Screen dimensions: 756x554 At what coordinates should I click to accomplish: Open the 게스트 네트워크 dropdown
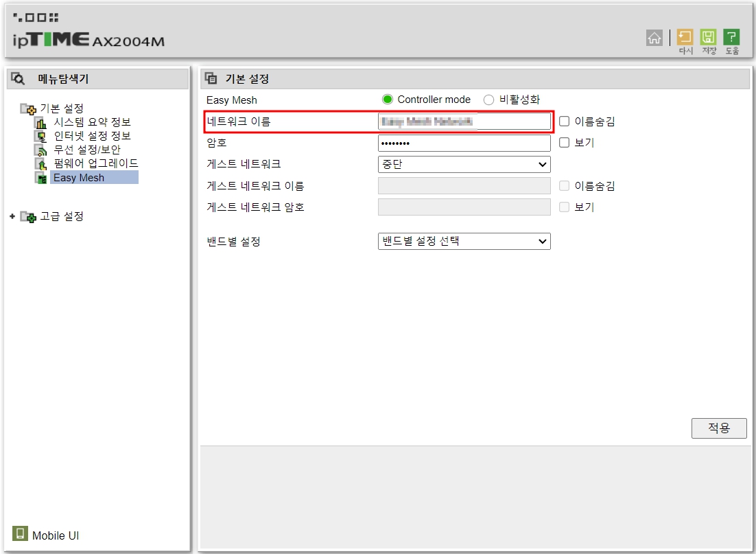click(x=464, y=164)
